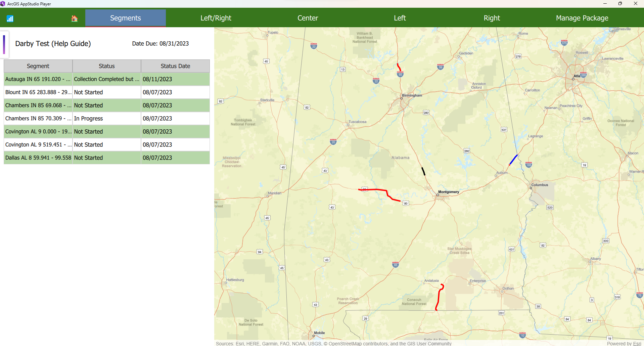Click the red segment north of Birmingham
The width and height of the screenshot is (644, 346).
click(399, 67)
